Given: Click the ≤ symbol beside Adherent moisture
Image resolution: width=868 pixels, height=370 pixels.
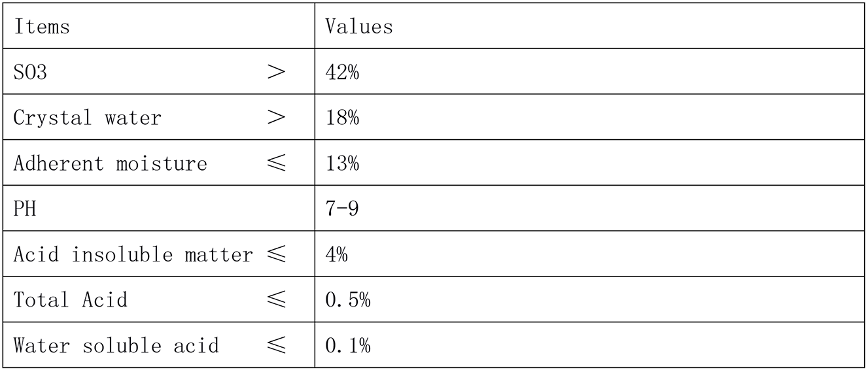Looking at the screenshot, I should 277,163.
